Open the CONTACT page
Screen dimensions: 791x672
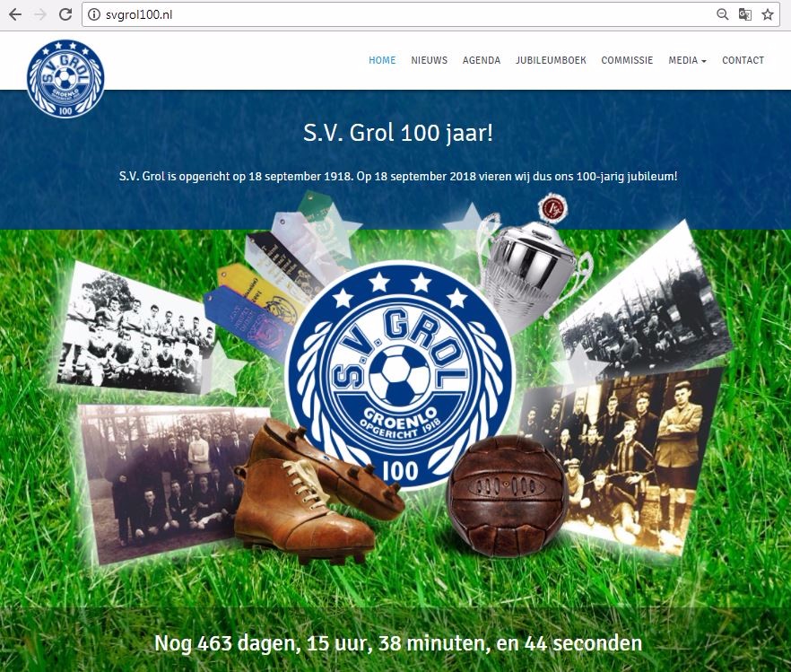(743, 60)
